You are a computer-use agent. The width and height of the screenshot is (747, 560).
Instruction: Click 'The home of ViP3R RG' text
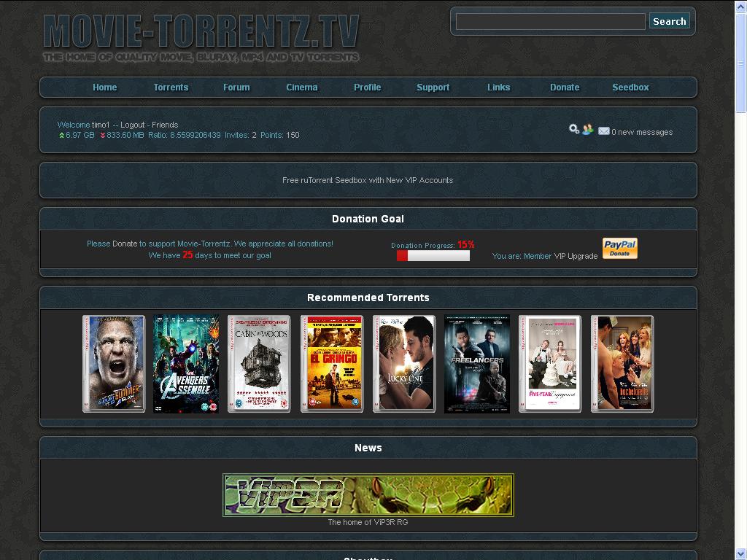click(x=368, y=522)
